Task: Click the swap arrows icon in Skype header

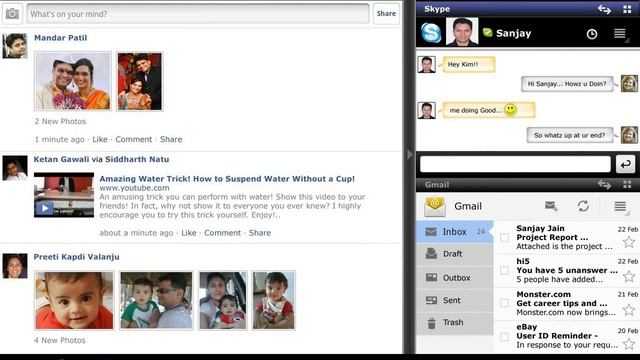Action: pyautogui.click(x=604, y=9)
